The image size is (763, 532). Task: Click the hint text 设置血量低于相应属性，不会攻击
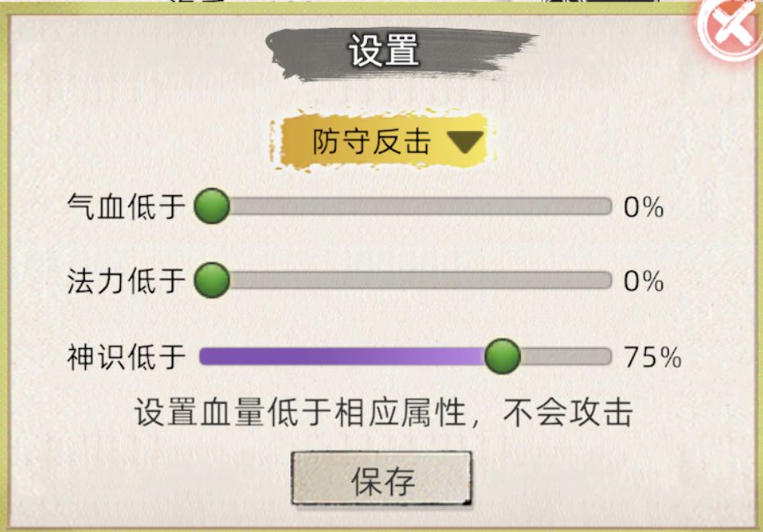click(x=384, y=414)
